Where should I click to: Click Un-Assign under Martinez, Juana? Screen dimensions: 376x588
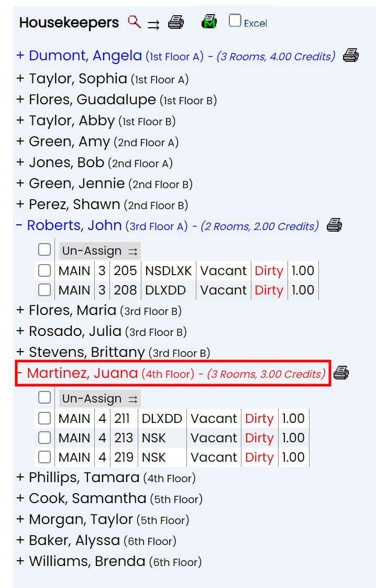click(x=99, y=399)
